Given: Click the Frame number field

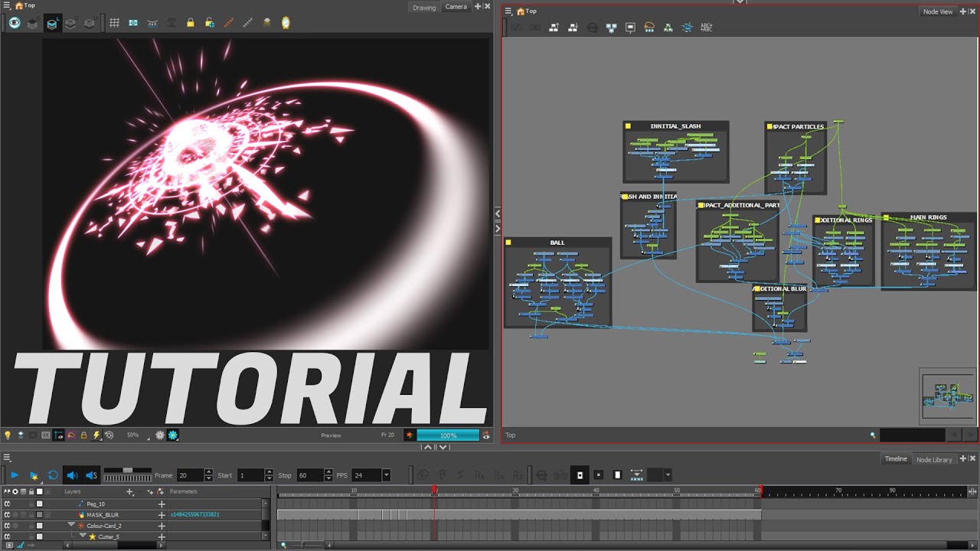Looking at the screenshot, I should coord(191,475).
